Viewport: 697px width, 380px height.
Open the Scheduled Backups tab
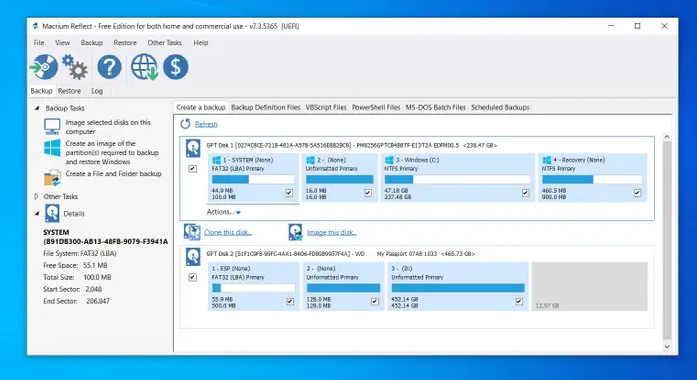(500, 108)
